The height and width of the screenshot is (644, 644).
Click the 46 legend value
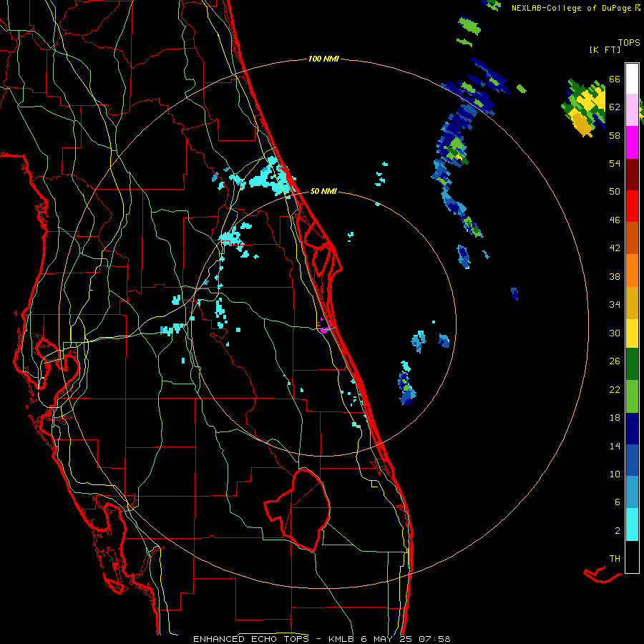[615, 220]
